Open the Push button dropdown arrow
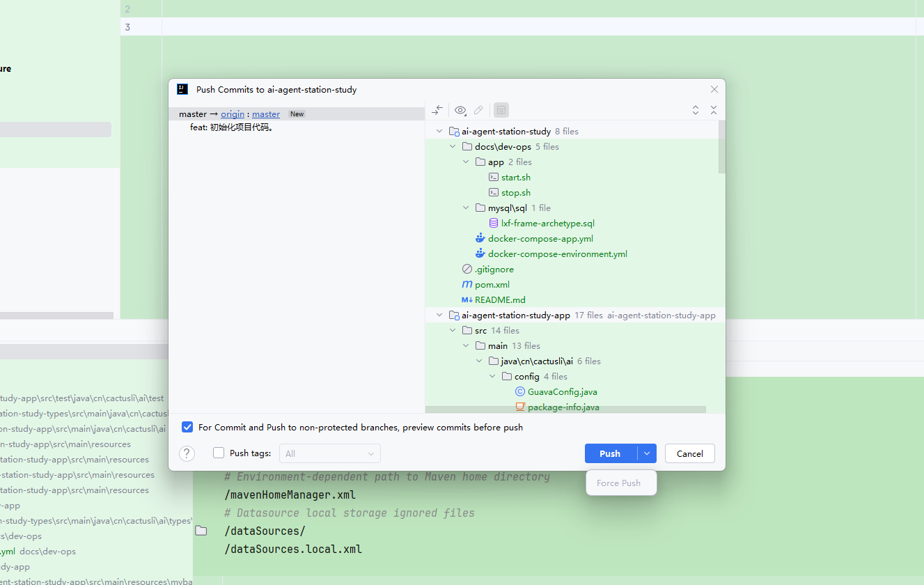The width and height of the screenshot is (924, 585). 647,453
